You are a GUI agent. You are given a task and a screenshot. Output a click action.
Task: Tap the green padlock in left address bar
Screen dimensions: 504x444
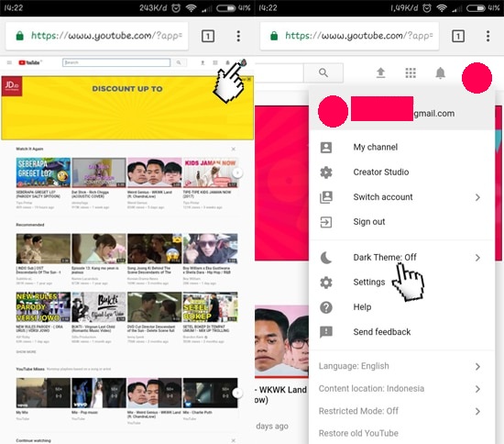pyautogui.click(x=19, y=36)
